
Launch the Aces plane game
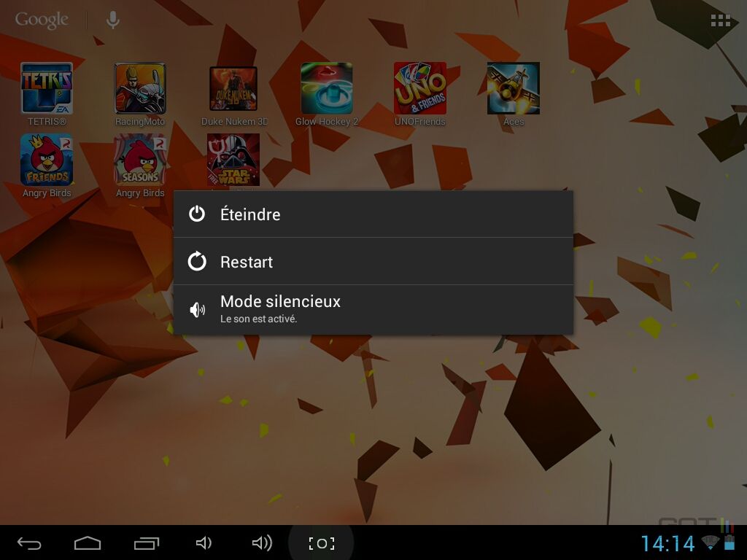coord(514,88)
